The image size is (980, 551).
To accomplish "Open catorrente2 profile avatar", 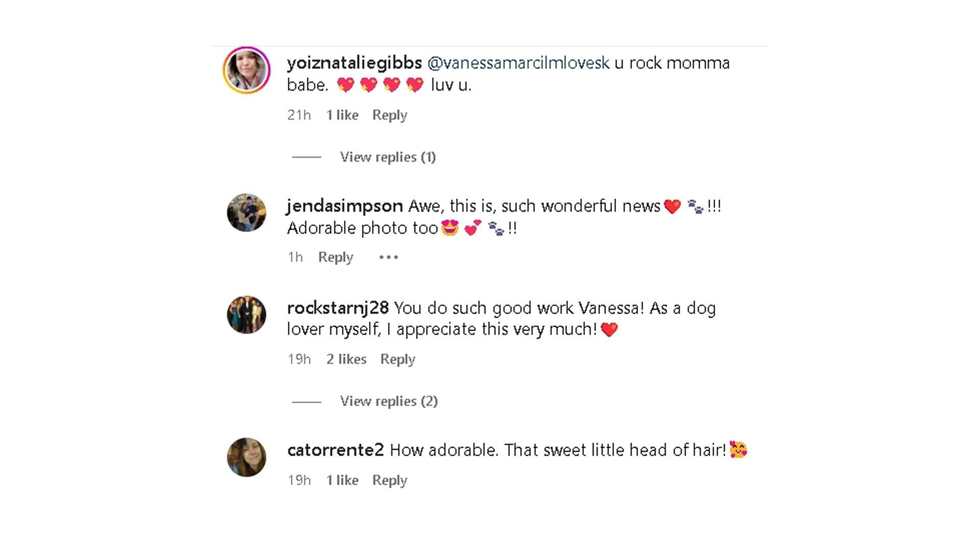I will point(247,457).
